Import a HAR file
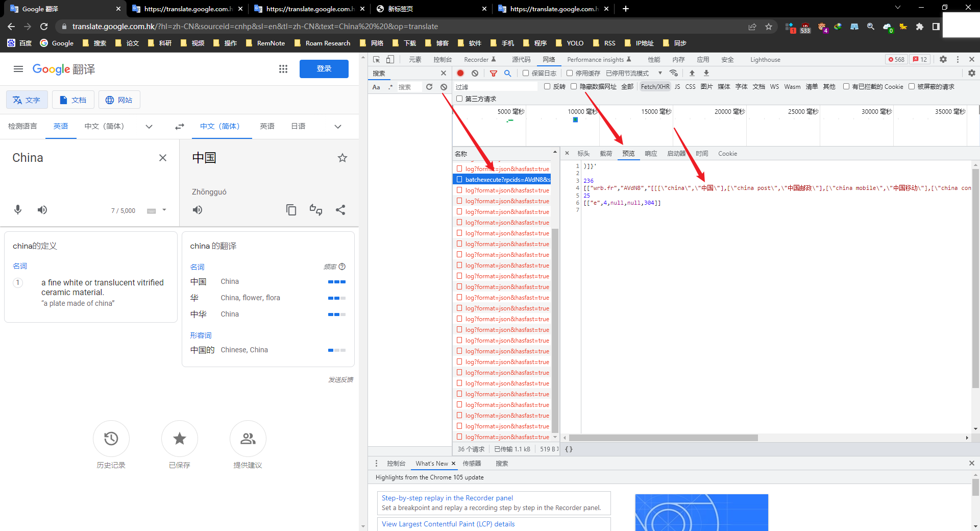This screenshot has width=980, height=531. pos(692,73)
